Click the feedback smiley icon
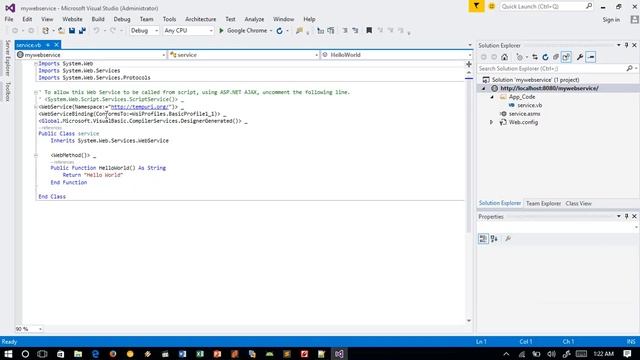The height and width of the screenshot is (360, 640). 492,6
